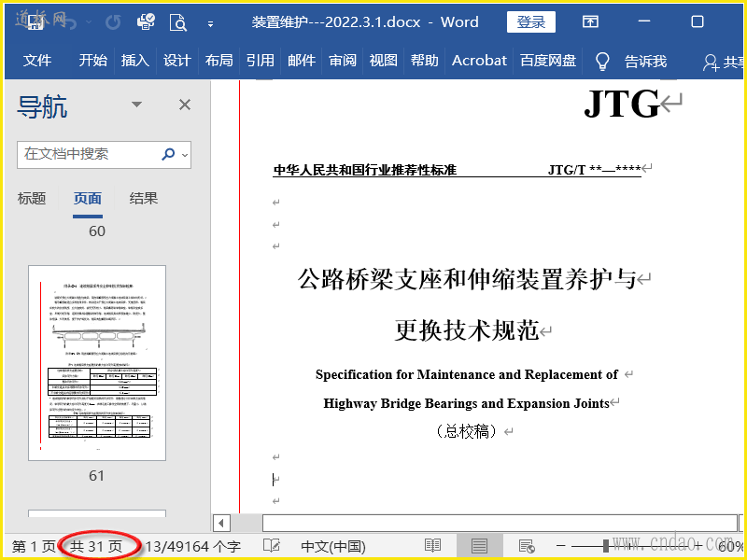747x560 pixels.
Task: Click the zoom out minus button
Action: click(x=561, y=546)
